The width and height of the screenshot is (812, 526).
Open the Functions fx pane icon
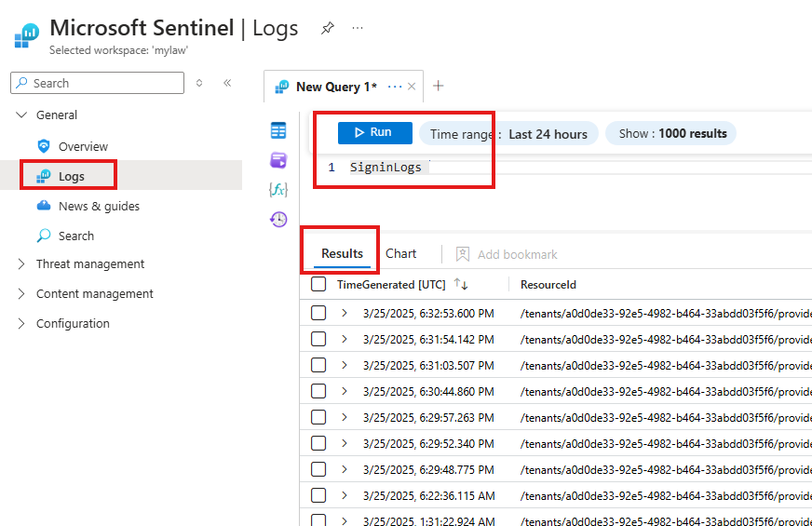[x=278, y=190]
